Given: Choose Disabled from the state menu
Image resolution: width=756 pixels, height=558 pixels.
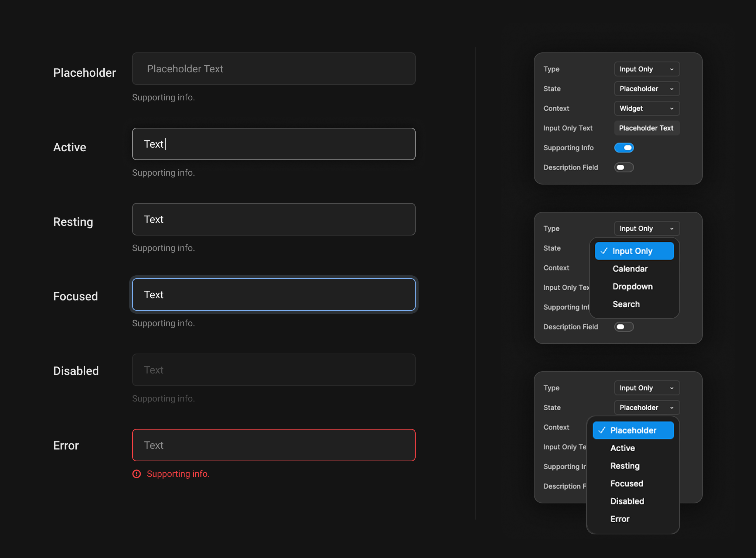Looking at the screenshot, I should click(x=633, y=501).
